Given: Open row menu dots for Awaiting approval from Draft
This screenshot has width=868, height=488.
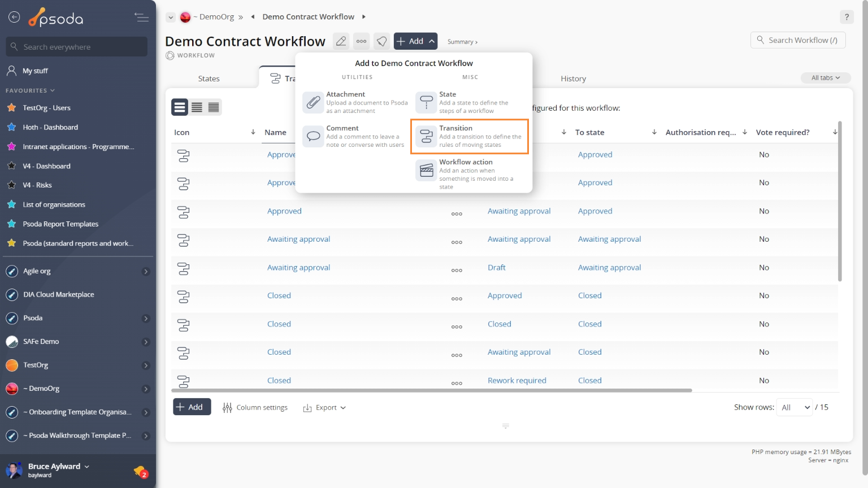Looking at the screenshot, I should tap(457, 271).
